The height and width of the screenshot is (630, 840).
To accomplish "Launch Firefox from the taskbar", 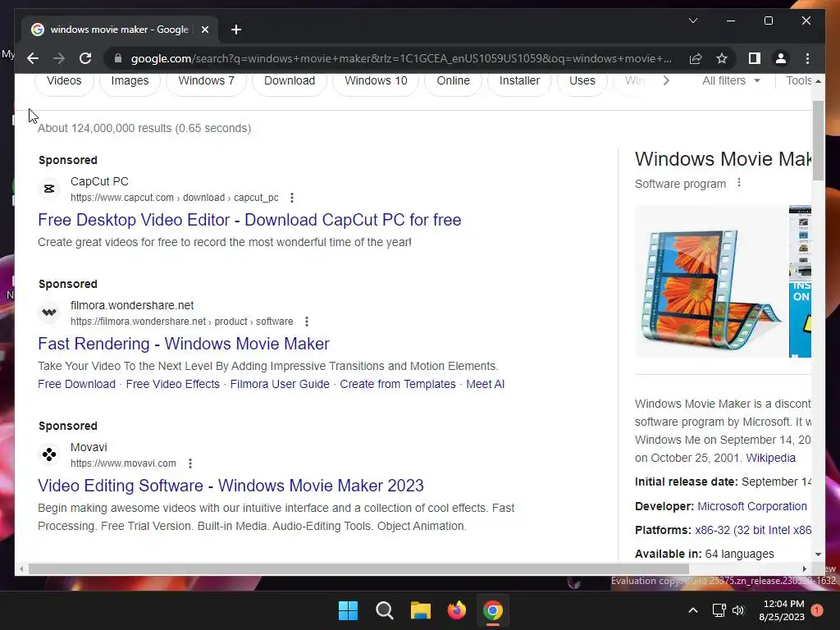I will pyautogui.click(x=457, y=610).
